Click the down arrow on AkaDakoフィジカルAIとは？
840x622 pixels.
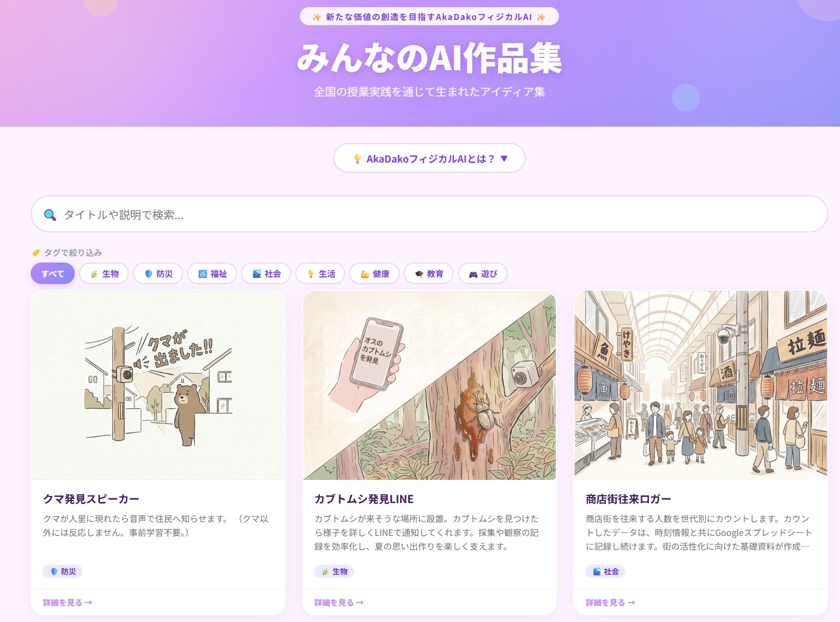pyautogui.click(x=504, y=159)
